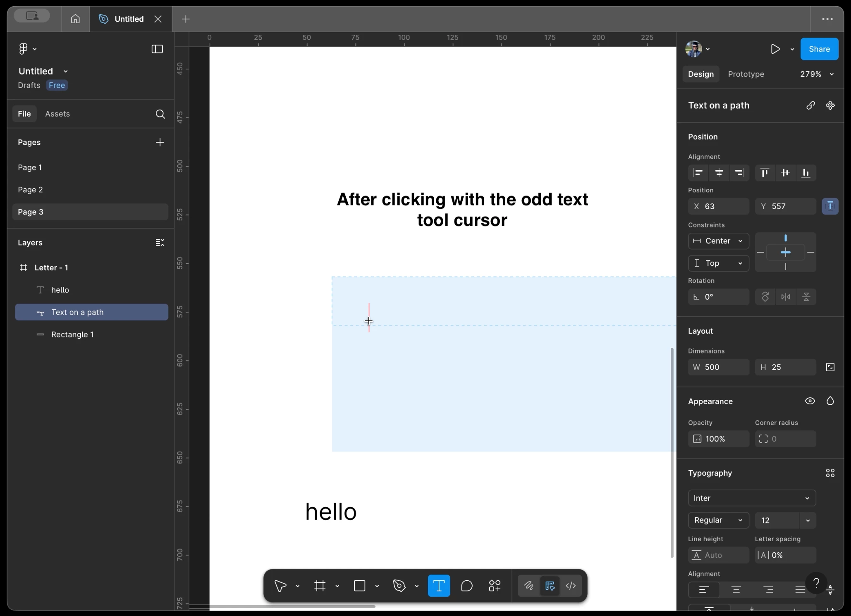
Task: Select the Frame tool
Action: click(320, 586)
